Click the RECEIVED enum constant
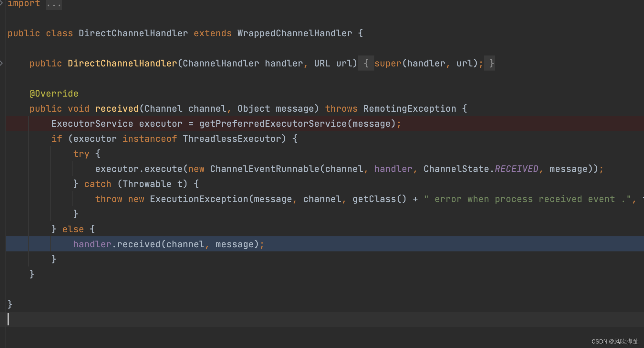 click(516, 169)
